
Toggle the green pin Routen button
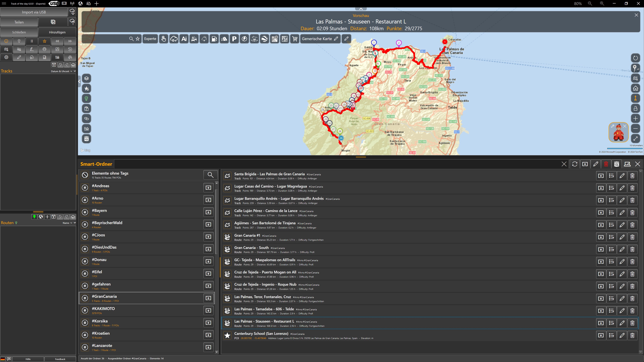pos(34,217)
